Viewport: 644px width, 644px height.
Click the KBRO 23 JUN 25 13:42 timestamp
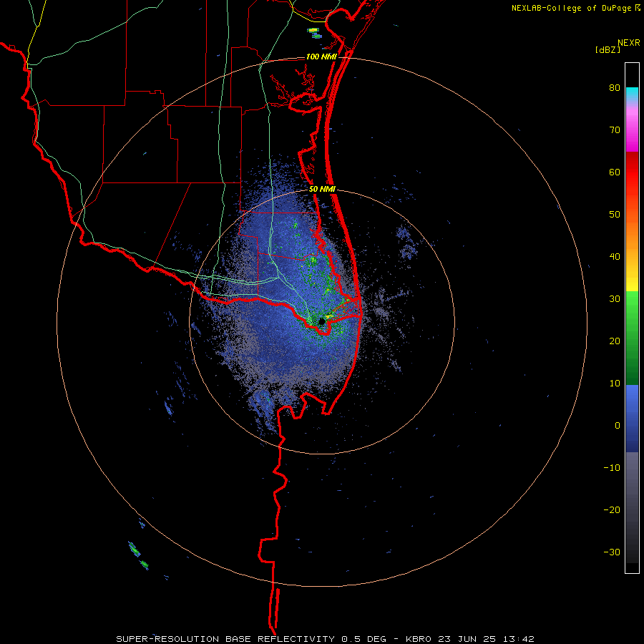coord(469,639)
